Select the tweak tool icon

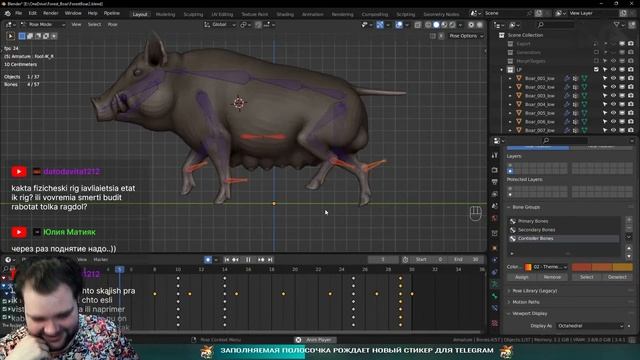click(11, 36)
